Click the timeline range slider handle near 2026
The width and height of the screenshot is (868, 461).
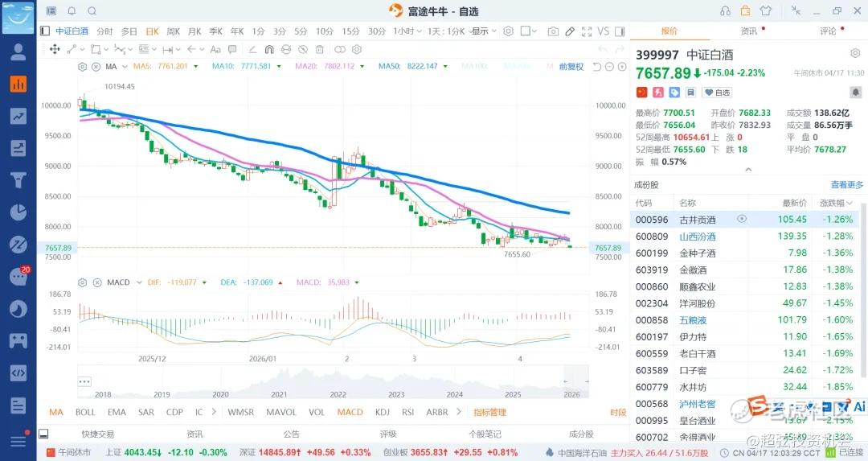(x=565, y=381)
